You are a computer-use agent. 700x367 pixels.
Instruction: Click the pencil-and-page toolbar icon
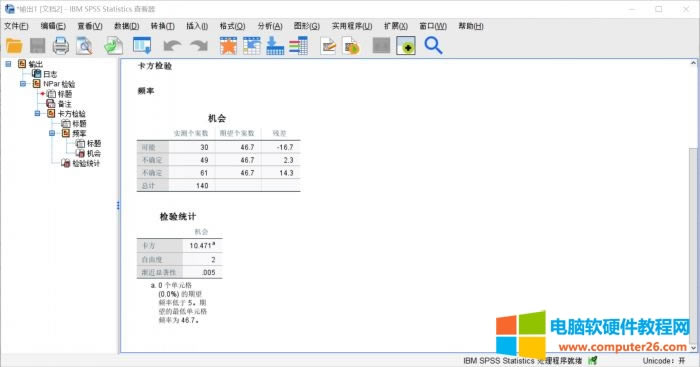328,46
